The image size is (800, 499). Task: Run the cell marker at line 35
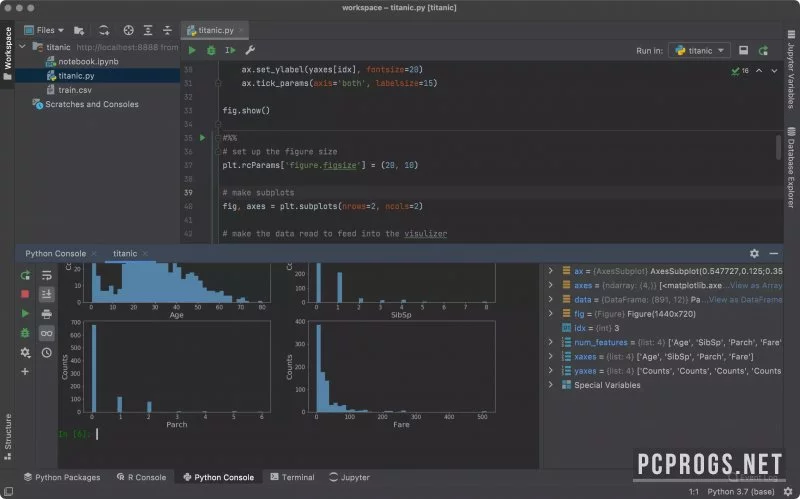[203, 138]
